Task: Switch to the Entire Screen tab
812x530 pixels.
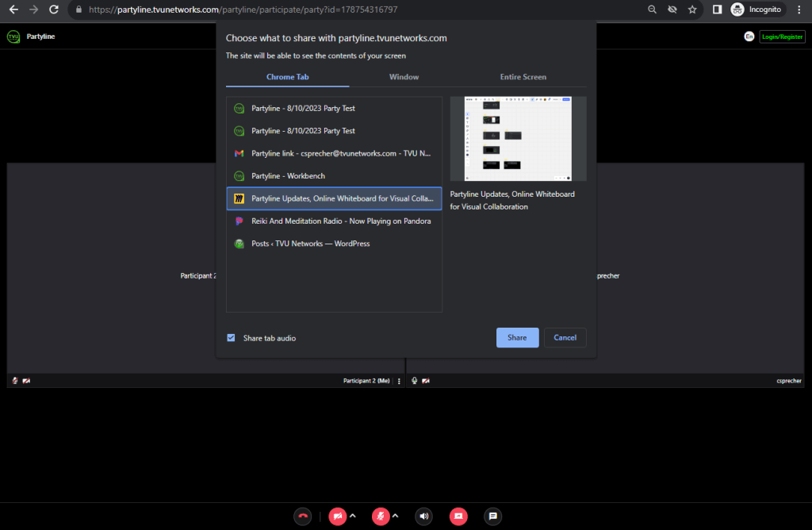Action: tap(523, 77)
